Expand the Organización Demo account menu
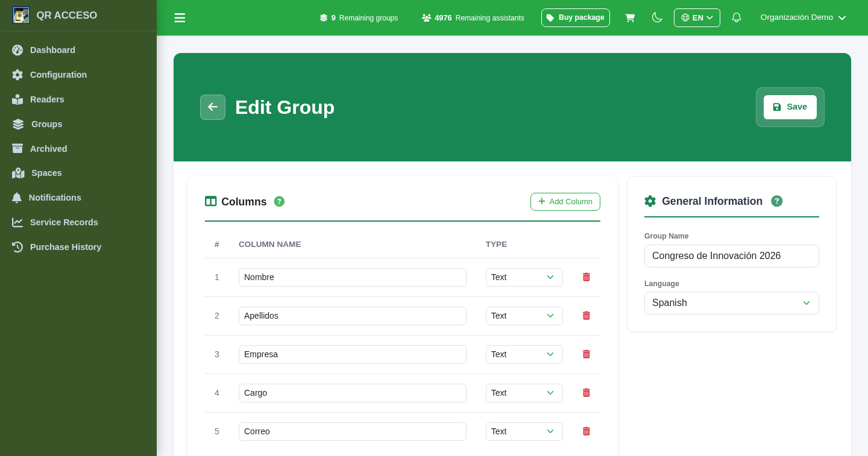Screen dimensions: 868x456 [803, 17]
